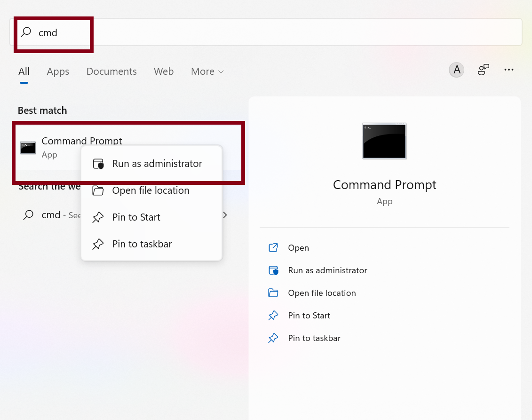
Task: Switch to the Web tab
Action: [x=164, y=71]
